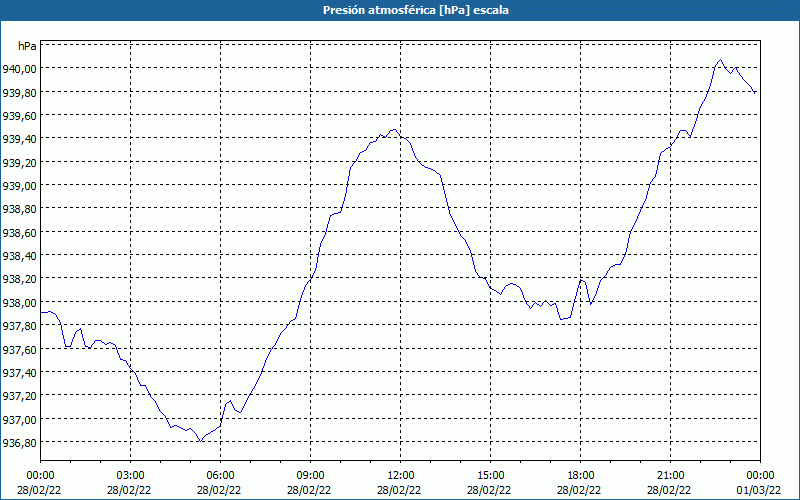
Task: Click the 03:00 time axis label
Action: coord(131,476)
